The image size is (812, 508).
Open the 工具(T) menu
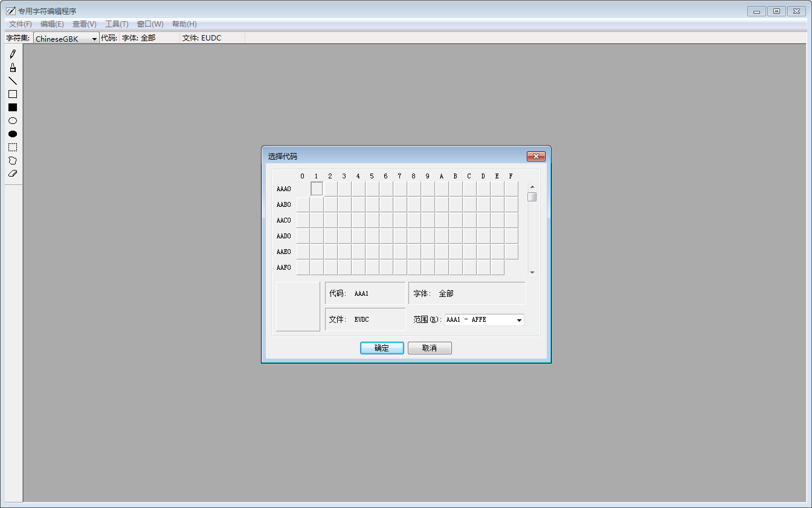(x=117, y=24)
